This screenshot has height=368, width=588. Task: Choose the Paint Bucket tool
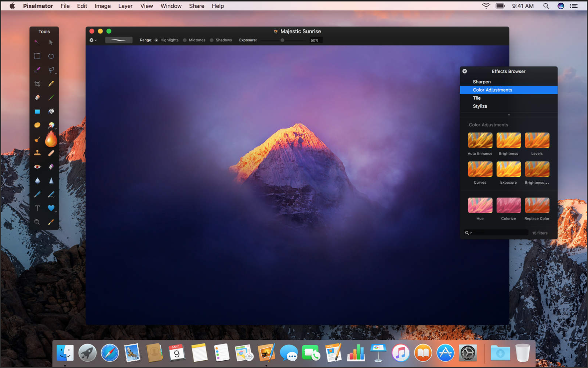click(x=51, y=111)
